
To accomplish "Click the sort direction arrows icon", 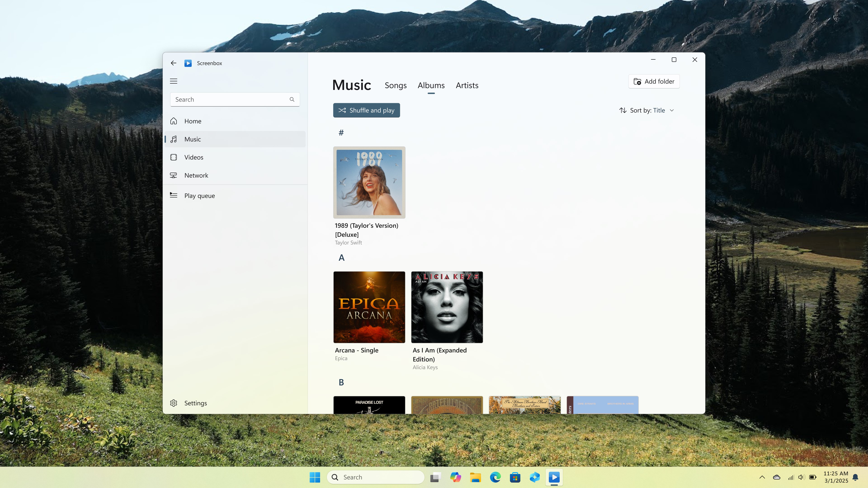I will [x=623, y=110].
